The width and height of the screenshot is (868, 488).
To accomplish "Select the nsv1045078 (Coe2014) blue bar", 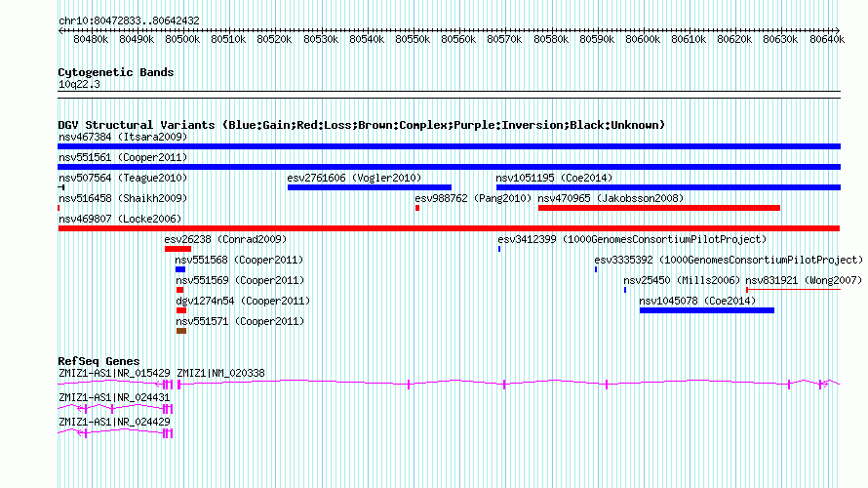I will [x=707, y=310].
